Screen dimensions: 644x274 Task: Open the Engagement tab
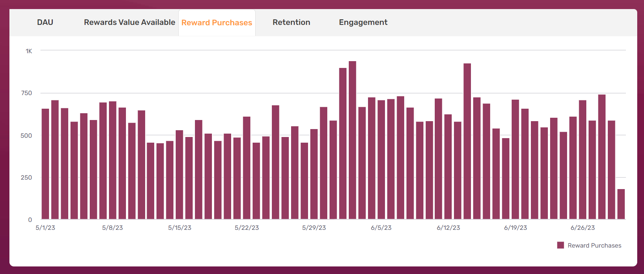[363, 22]
